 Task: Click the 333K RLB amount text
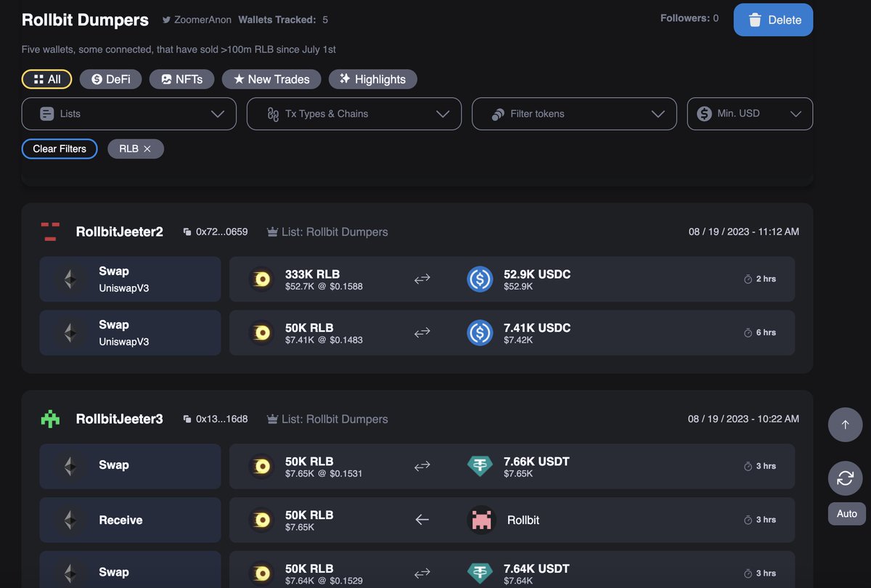point(312,274)
